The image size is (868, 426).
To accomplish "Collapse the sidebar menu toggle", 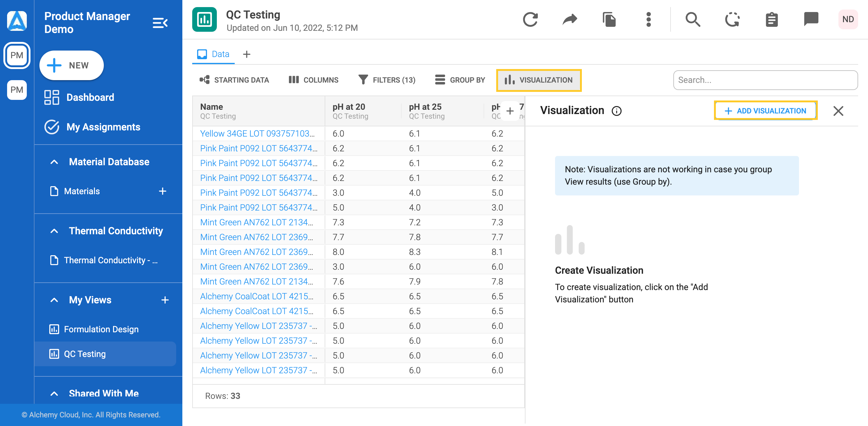I will [160, 23].
